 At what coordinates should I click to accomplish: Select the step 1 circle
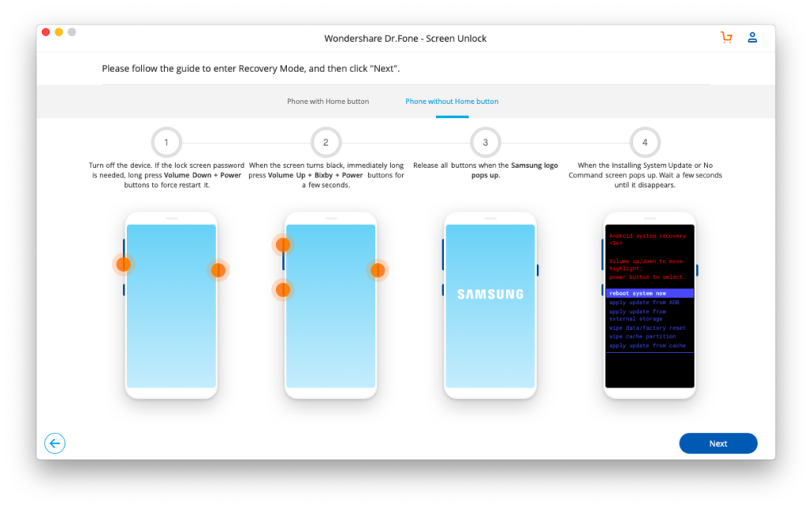[166, 142]
